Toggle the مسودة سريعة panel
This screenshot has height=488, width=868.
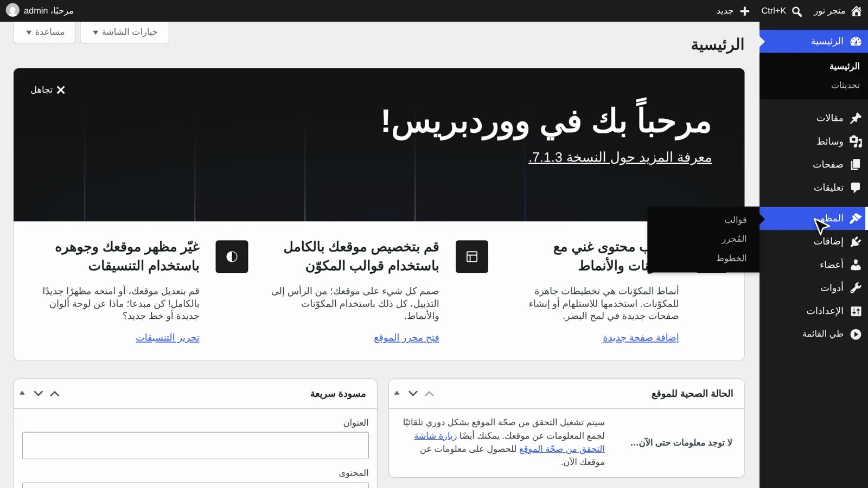coord(22,393)
